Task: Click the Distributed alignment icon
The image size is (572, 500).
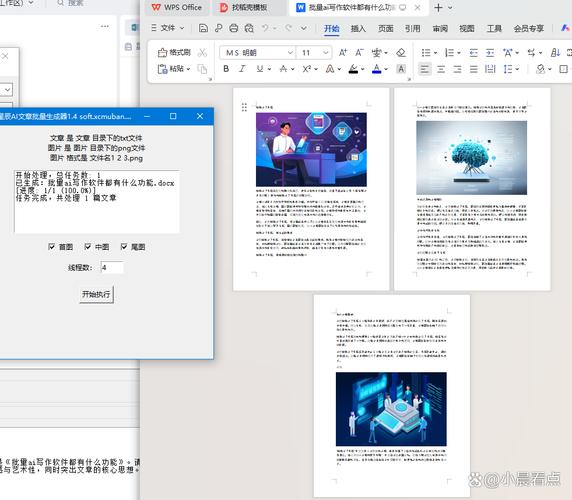Action: click(x=490, y=69)
